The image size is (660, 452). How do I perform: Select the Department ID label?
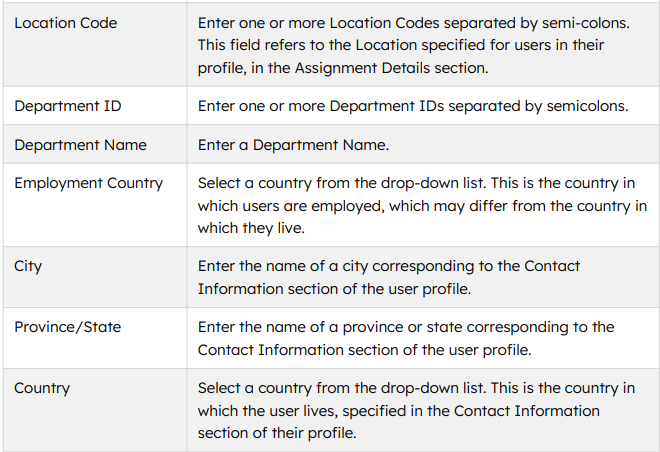68,106
